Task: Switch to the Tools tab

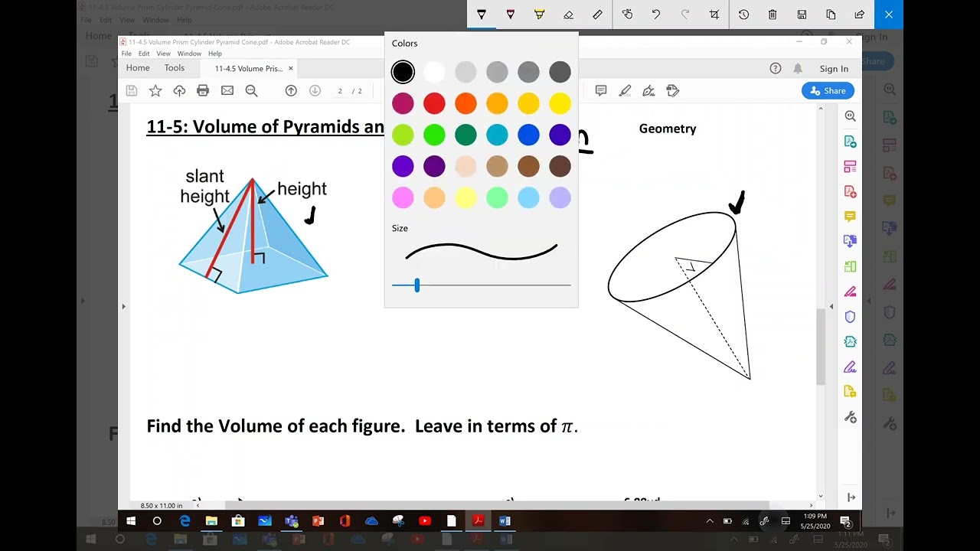Action: [x=175, y=68]
